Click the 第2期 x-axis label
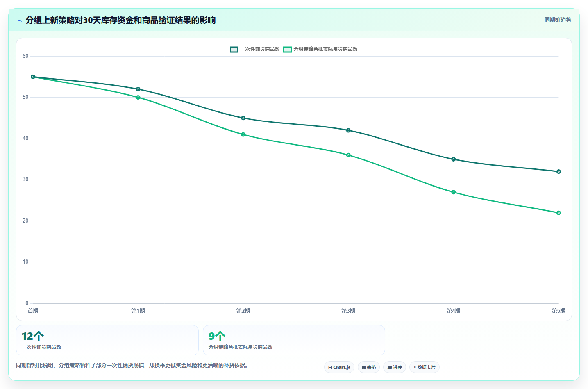The image size is (588, 389). [243, 311]
